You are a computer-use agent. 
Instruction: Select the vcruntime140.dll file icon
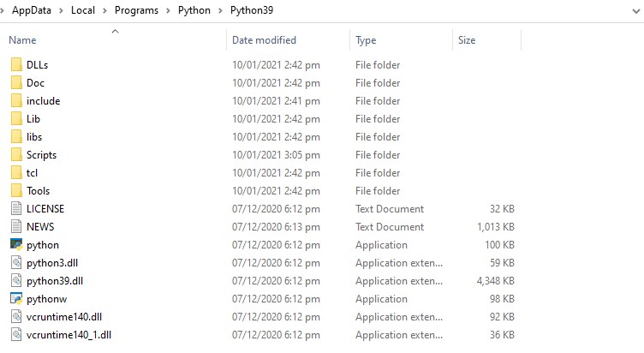16,317
